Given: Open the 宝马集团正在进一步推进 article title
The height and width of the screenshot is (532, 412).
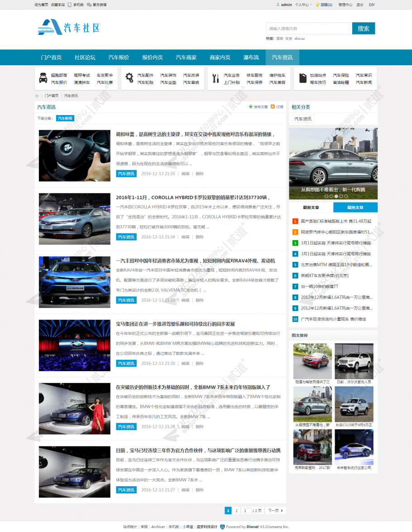Looking at the screenshot, I should click(175, 324).
